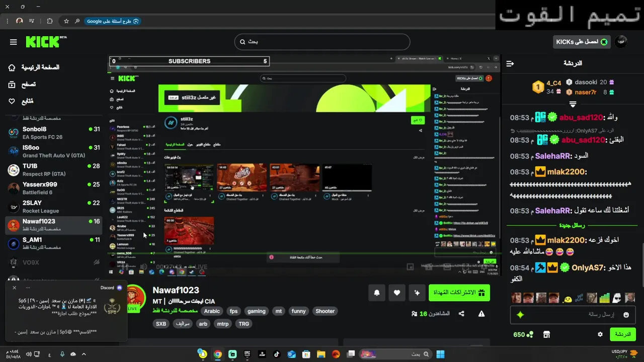Click the Shooter tag
This screenshot has width=644, height=362.
(325, 311)
